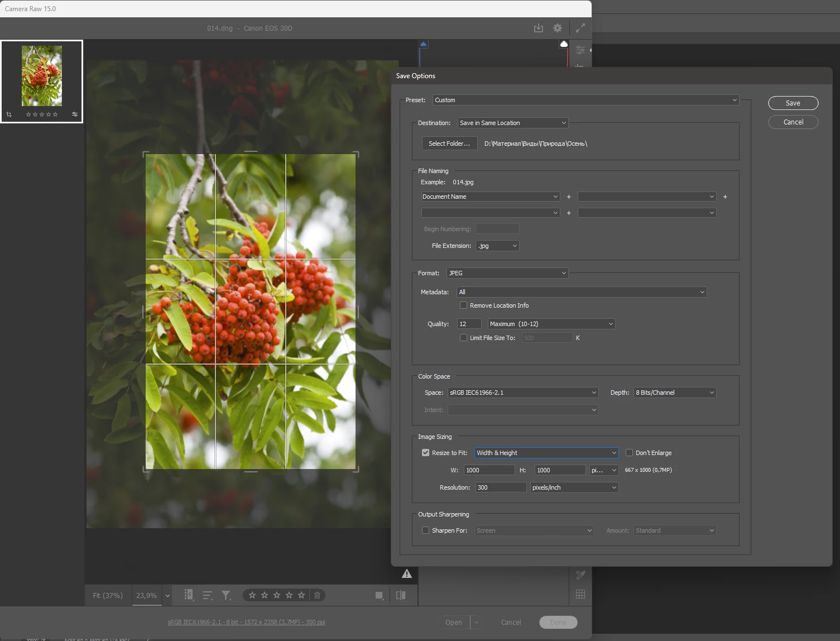Set a five-star rating in bottom toolbar

coord(301,595)
